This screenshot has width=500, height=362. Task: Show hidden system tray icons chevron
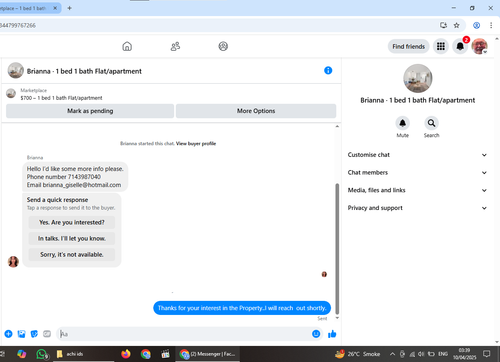[x=392, y=354]
